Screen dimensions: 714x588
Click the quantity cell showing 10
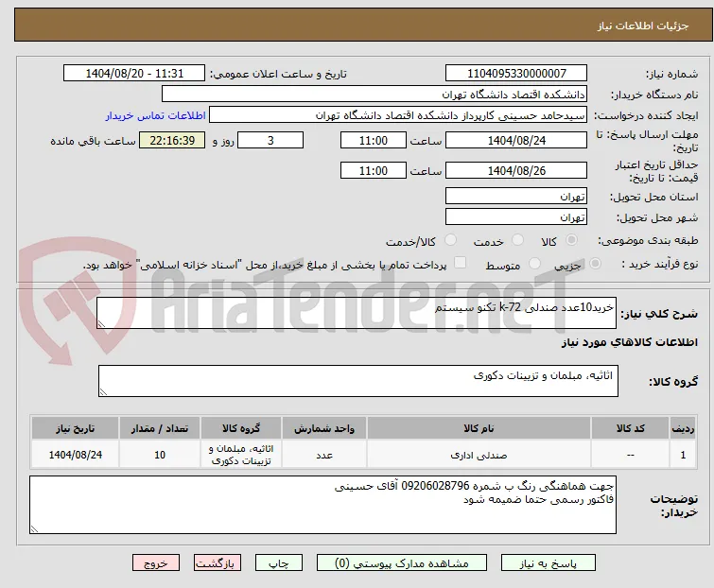pos(160,455)
